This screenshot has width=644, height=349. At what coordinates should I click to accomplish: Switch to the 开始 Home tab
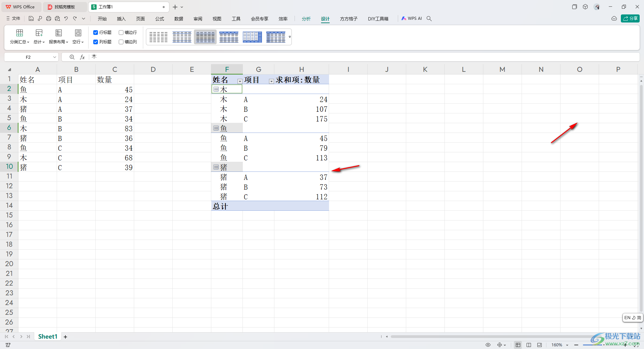tap(102, 19)
